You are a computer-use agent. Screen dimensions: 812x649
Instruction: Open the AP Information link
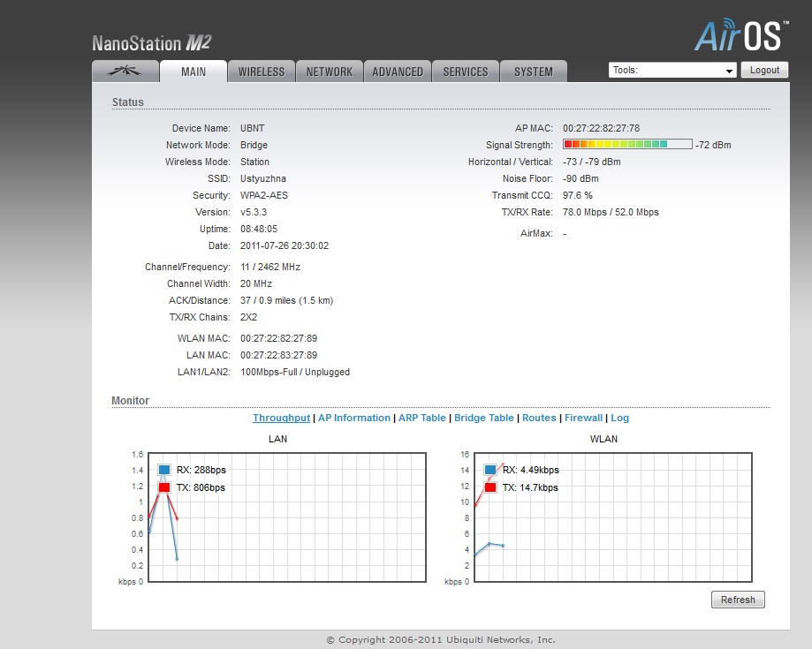(x=354, y=418)
